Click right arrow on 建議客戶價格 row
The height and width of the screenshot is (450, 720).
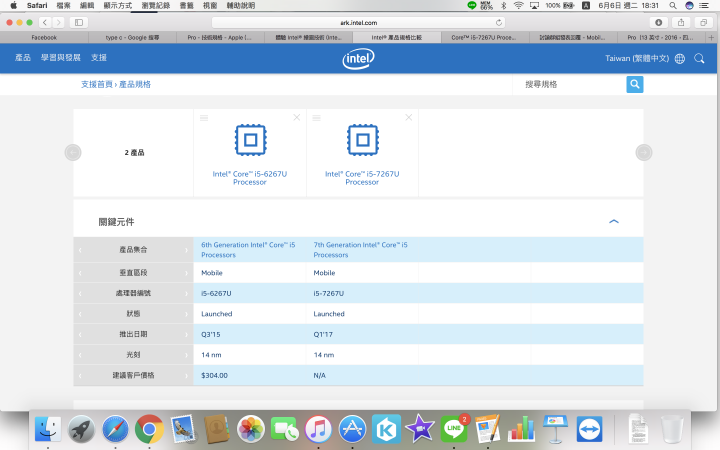[x=186, y=376]
